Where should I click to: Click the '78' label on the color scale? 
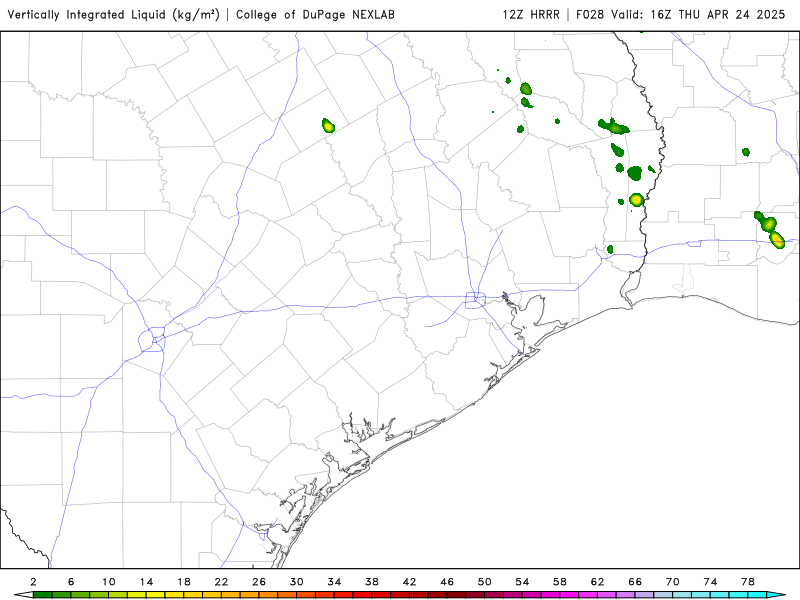748,582
